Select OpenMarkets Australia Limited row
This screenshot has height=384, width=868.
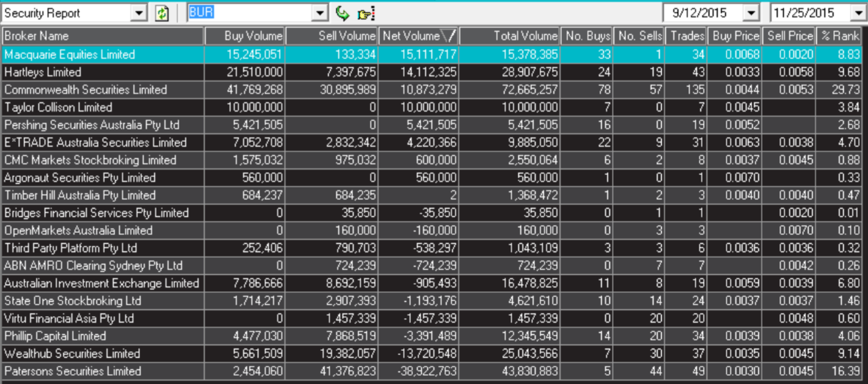[x=431, y=231]
